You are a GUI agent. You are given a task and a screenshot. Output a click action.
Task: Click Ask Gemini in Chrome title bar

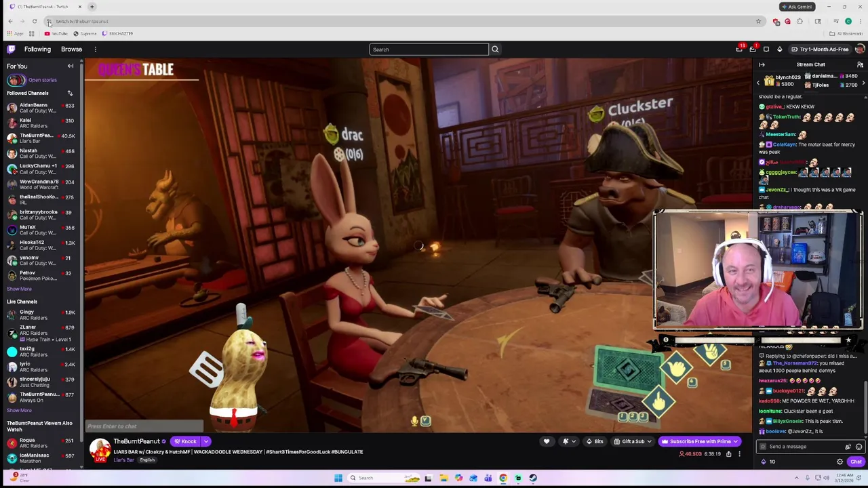[797, 7]
